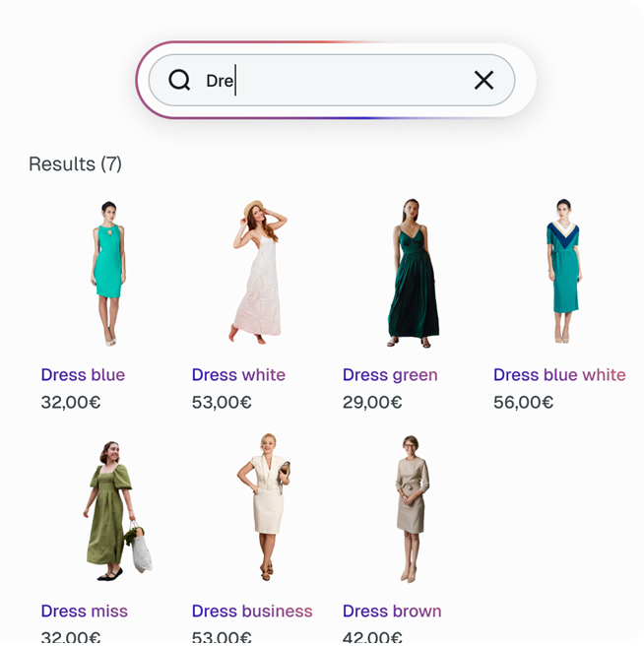Click the 'Dress brown' title link
Viewport: 644px width, 647px height.
(x=392, y=612)
